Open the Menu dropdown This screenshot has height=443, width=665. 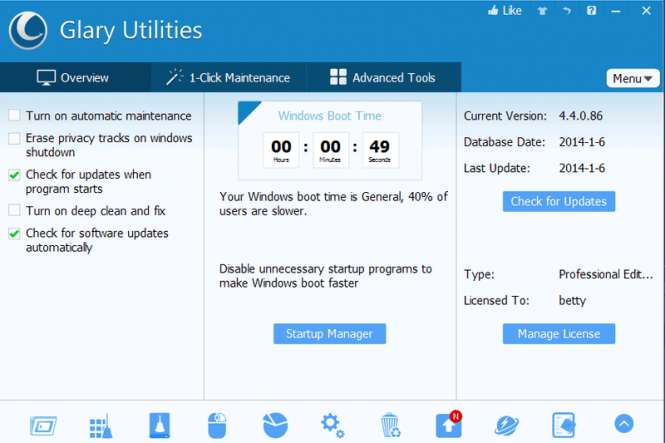tap(633, 78)
